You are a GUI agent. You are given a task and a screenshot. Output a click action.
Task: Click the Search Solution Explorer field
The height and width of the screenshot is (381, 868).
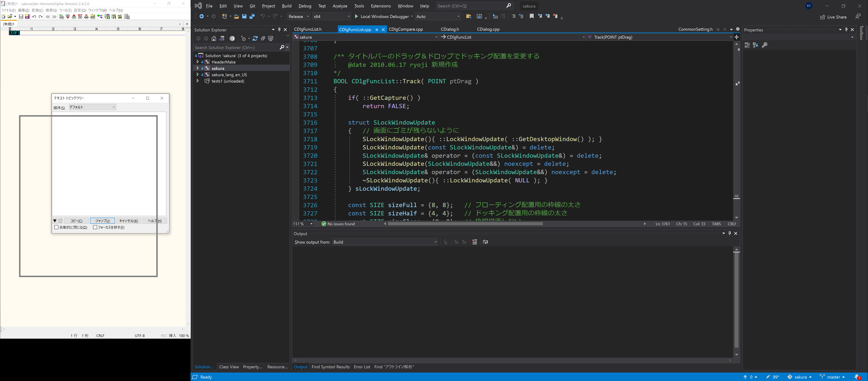pos(236,47)
